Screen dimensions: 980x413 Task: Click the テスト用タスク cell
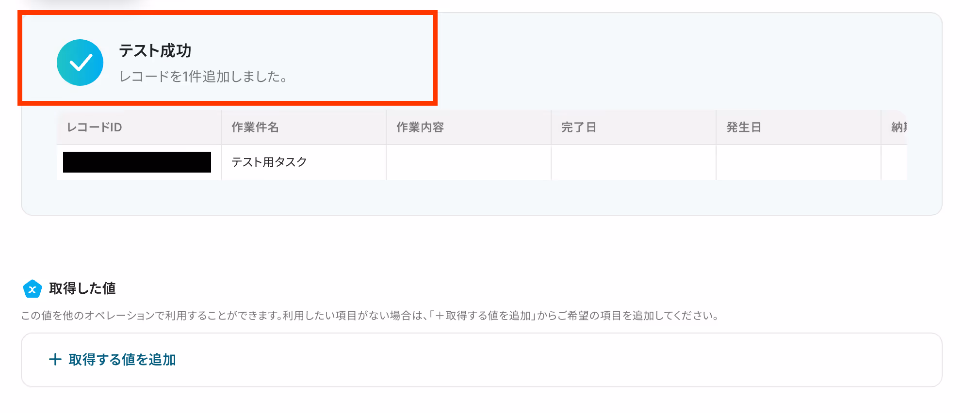pos(304,162)
